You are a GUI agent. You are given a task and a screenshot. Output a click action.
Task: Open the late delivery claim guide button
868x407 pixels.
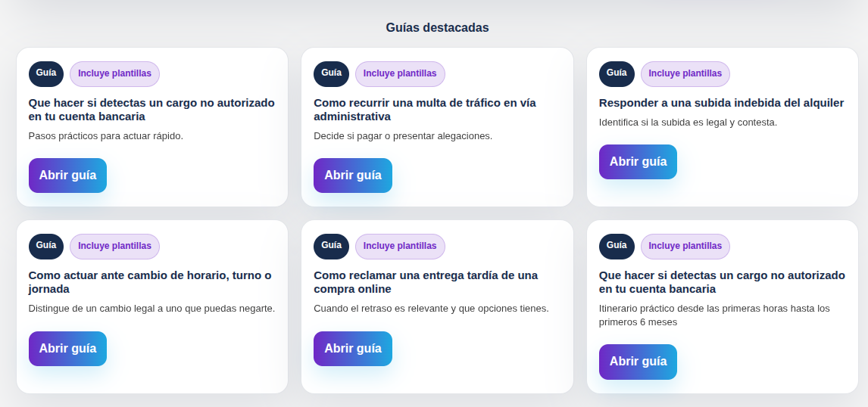[x=353, y=349]
